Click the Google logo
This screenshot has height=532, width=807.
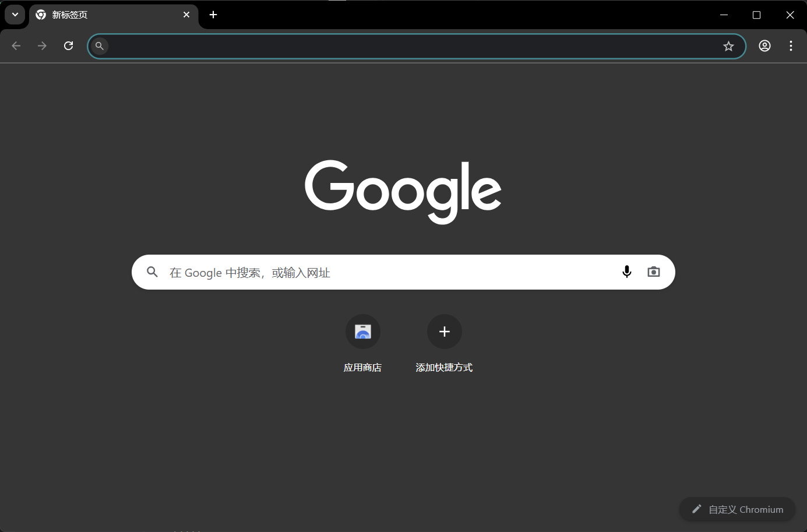[x=403, y=191]
